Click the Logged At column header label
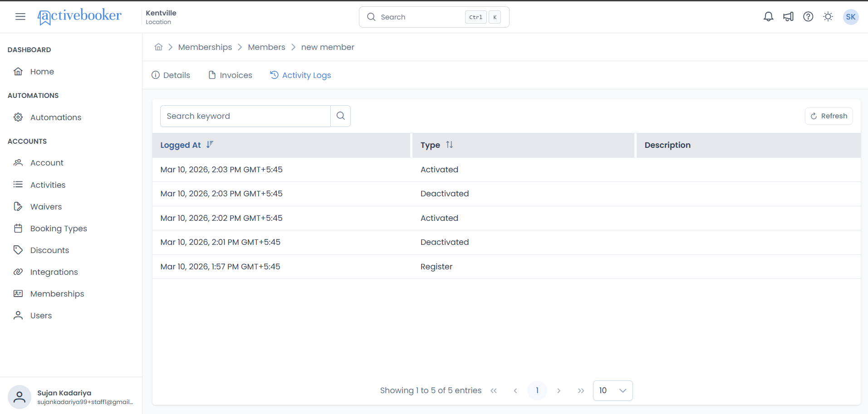The width and height of the screenshot is (868, 414). (180, 145)
